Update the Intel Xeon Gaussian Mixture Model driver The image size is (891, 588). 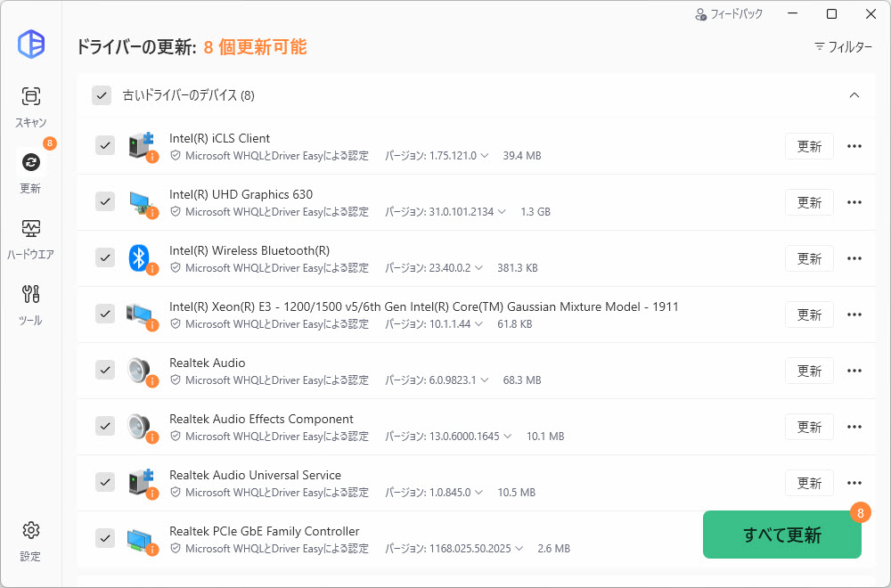809,315
